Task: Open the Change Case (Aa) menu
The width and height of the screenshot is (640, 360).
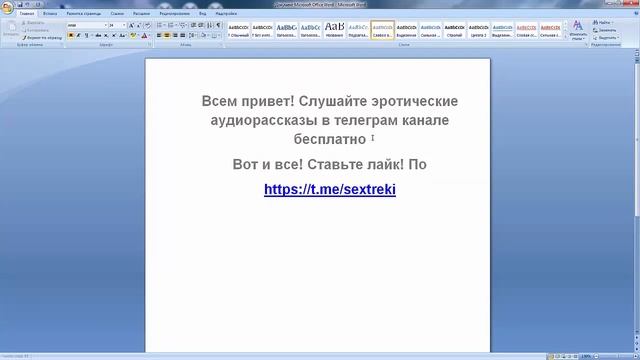Action: point(122,36)
